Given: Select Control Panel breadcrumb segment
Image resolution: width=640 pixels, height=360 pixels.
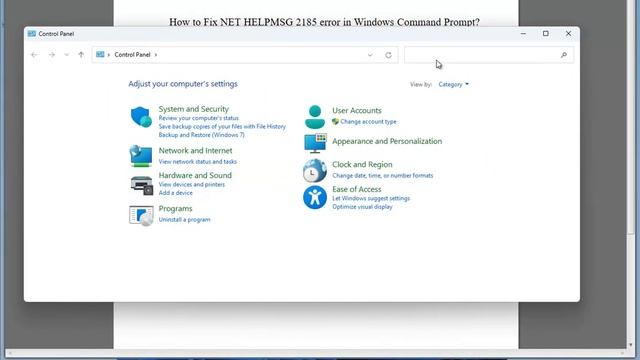Looking at the screenshot, I should click(x=132, y=55).
